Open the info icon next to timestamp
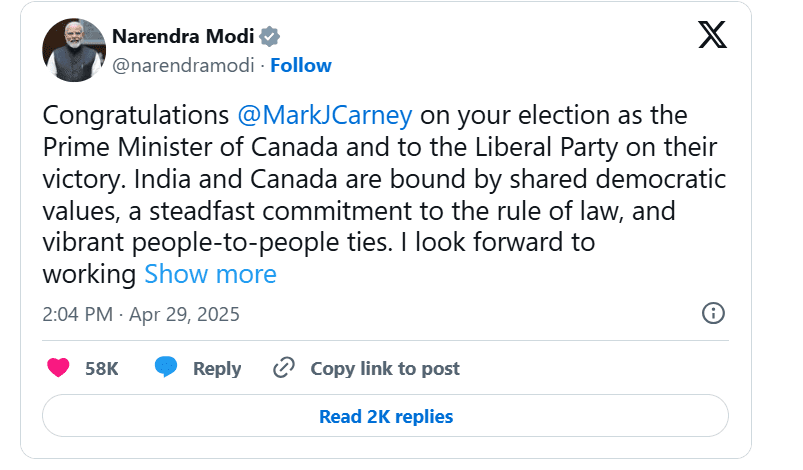The height and width of the screenshot is (470, 803). 713,314
